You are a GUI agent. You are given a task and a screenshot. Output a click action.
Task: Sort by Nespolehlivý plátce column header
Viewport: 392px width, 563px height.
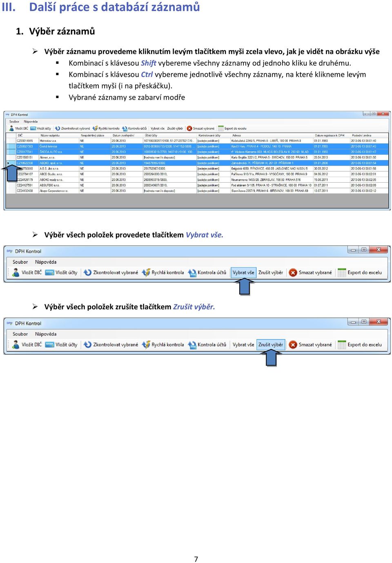(95, 135)
